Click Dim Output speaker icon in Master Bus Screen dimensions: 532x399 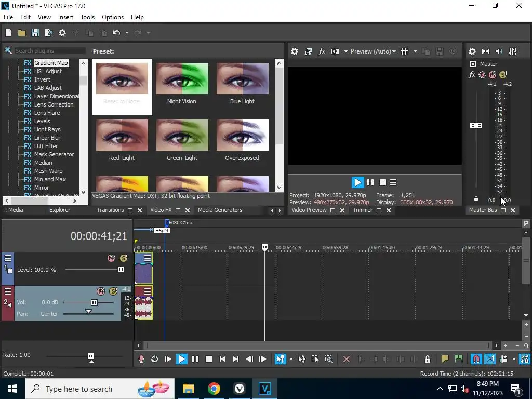pyautogui.click(x=499, y=51)
